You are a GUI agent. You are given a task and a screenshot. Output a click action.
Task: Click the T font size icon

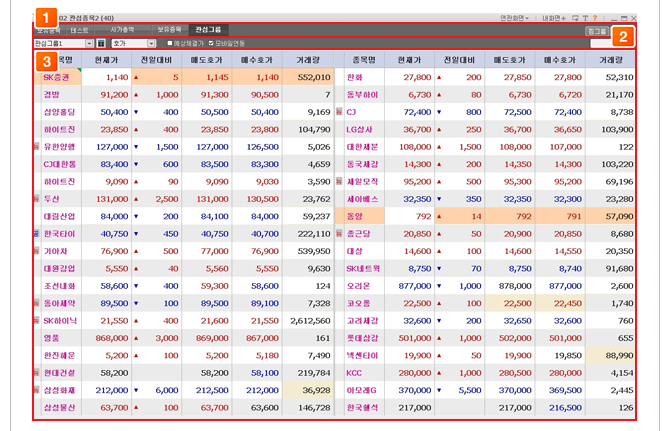click(x=585, y=18)
